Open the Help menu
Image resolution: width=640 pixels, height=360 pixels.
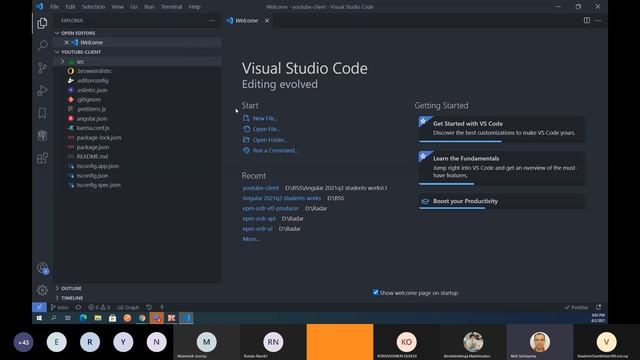(194, 7)
